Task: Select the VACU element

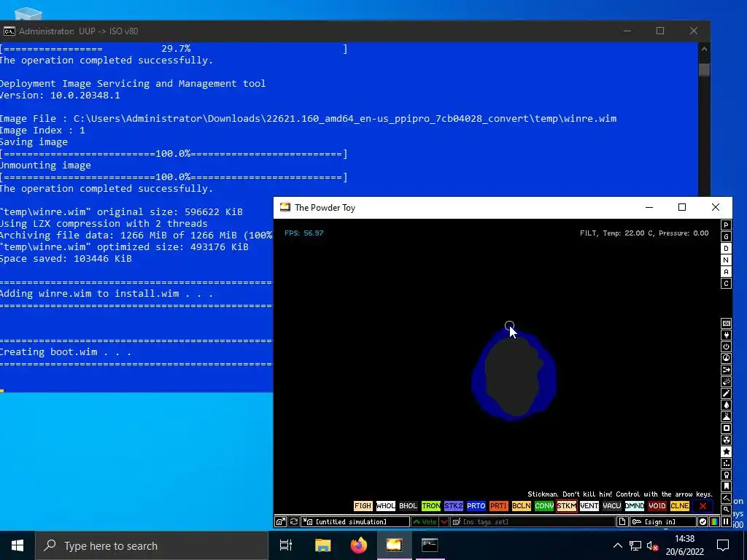Action: tap(612, 506)
